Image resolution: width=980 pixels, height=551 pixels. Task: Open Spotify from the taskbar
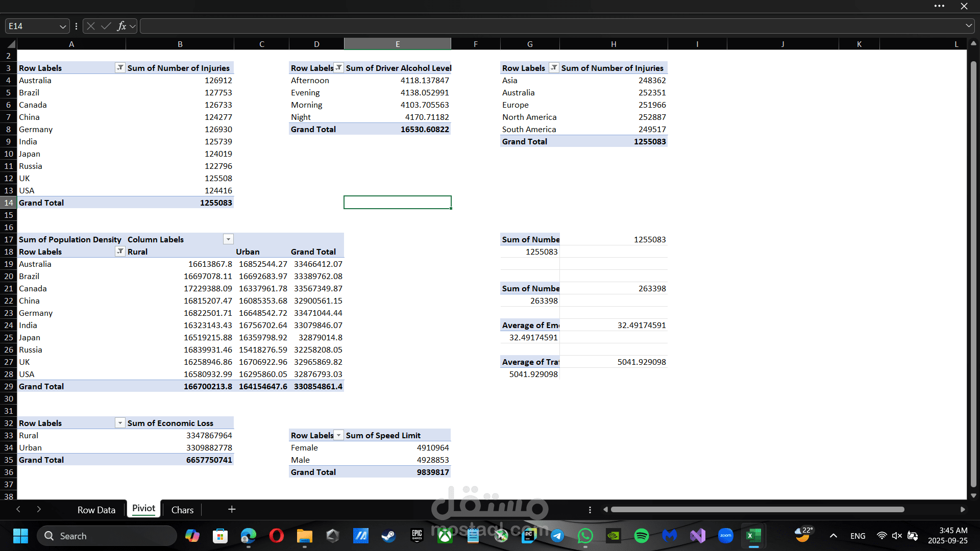(642, 536)
